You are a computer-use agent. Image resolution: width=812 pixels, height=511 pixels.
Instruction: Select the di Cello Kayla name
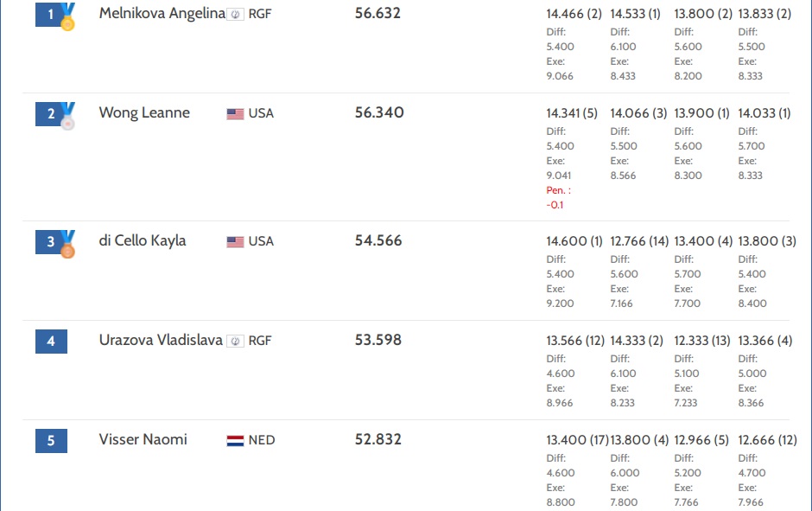143,240
